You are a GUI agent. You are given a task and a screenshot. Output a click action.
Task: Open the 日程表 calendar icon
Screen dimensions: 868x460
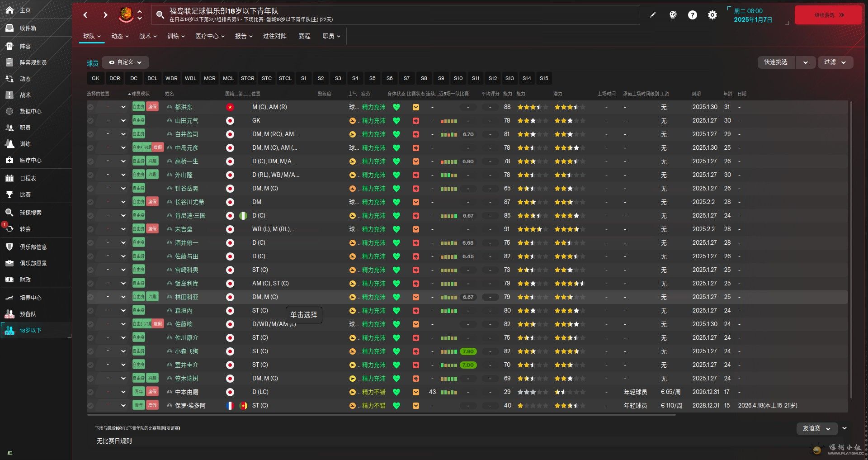pos(9,178)
